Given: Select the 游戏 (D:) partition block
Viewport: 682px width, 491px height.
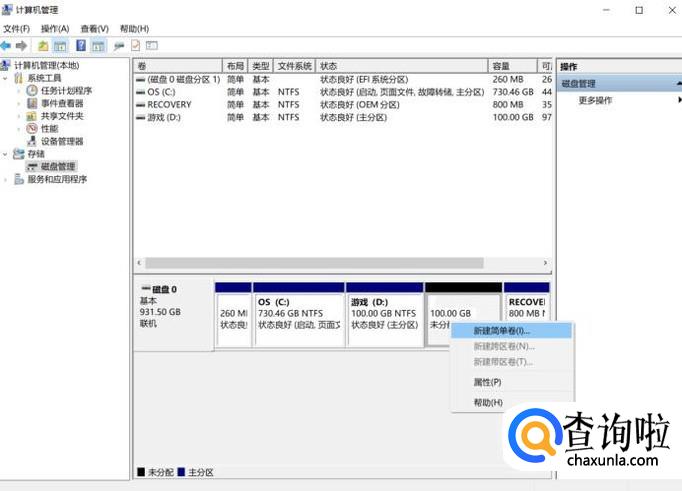Looking at the screenshot, I should [x=384, y=315].
